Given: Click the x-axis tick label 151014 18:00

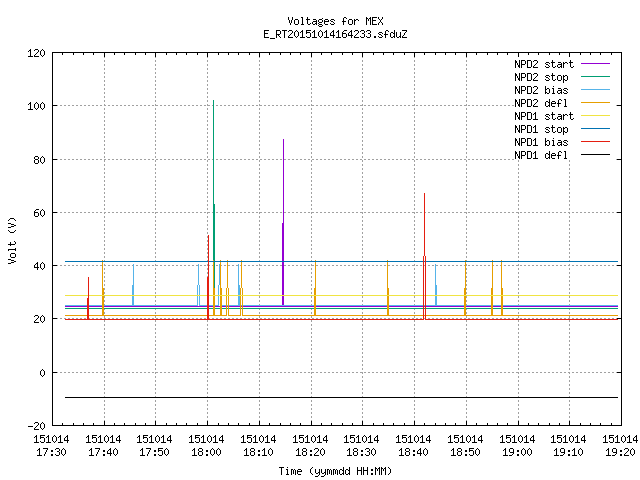Looking at the screenshot, I should coord(207,446).
